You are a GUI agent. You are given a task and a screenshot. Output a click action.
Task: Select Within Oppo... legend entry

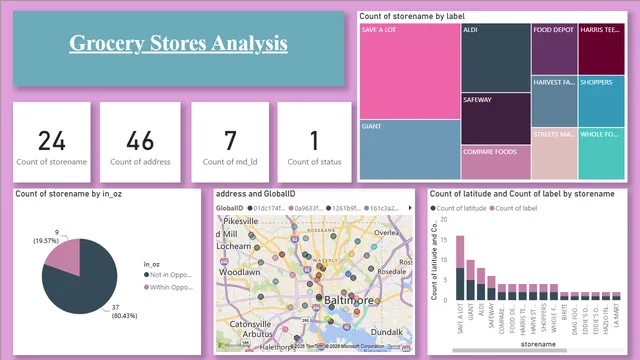(168, 287)
